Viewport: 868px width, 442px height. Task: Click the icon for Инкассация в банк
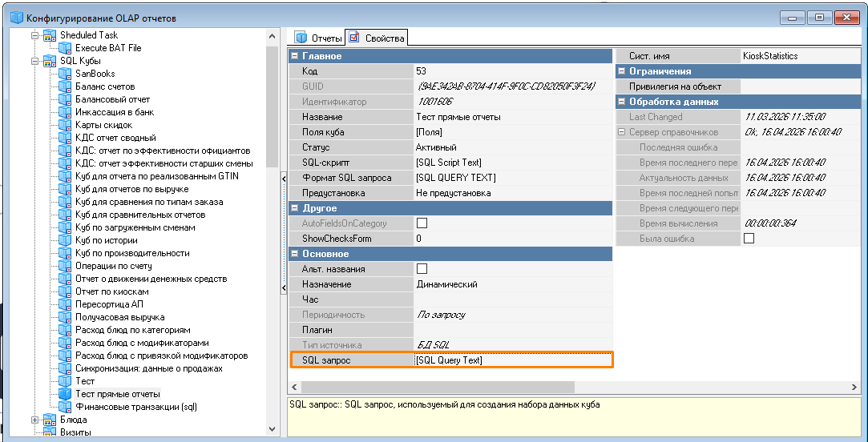click(65, 112)
